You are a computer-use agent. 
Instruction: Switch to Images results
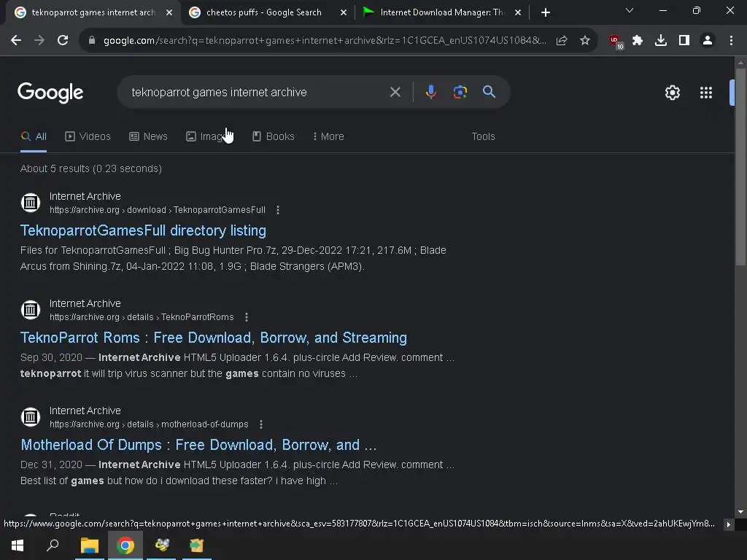click(209, 136)
